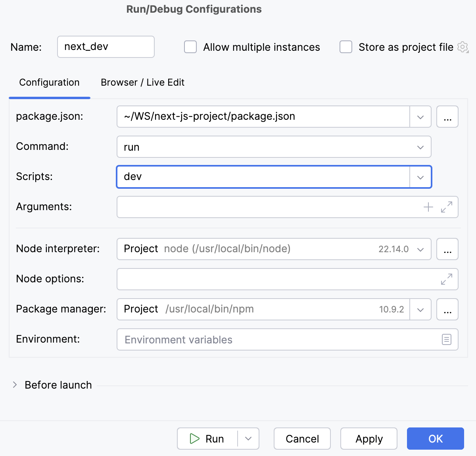Expand Arguments field with diagonal arrows icon

click(x=447, y=207)
